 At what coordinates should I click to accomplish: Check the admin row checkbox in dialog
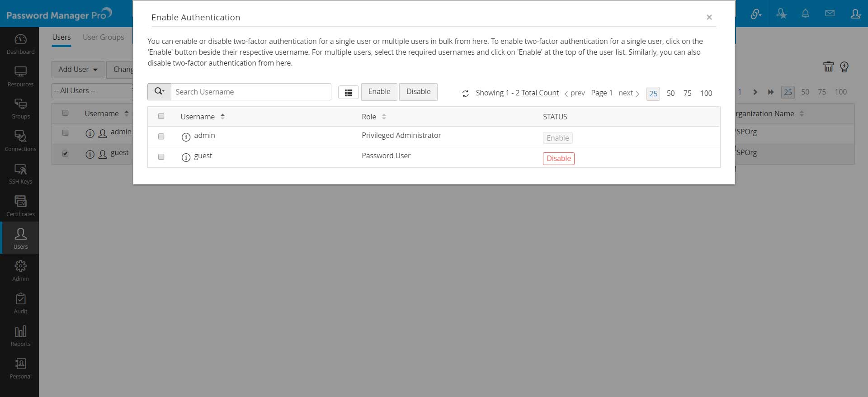point(161,137)
